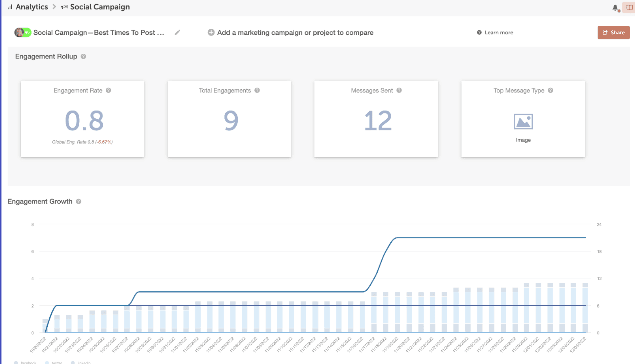Click help icon next to Engagement Rate
635x364 pixels.
[x=108, y=91]
